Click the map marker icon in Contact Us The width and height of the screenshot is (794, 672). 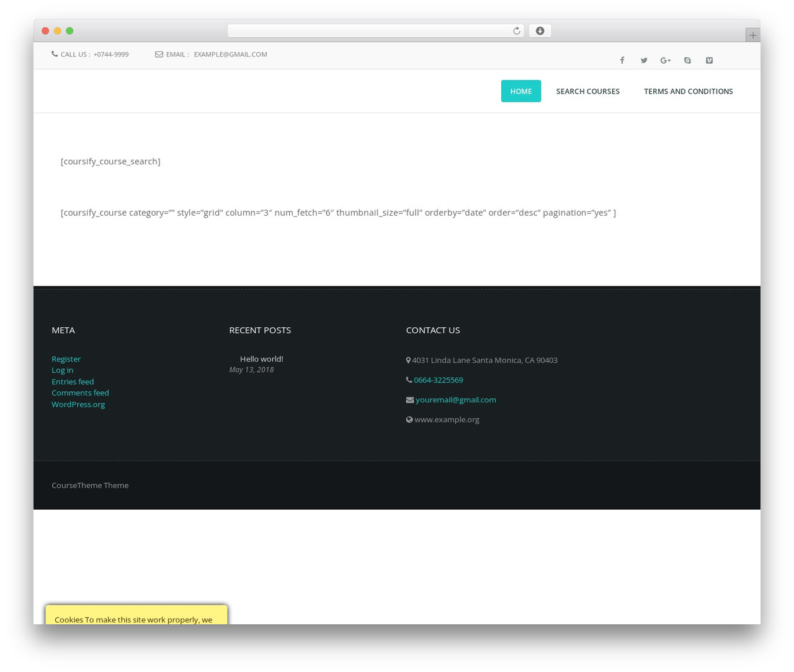click(408, 360)
